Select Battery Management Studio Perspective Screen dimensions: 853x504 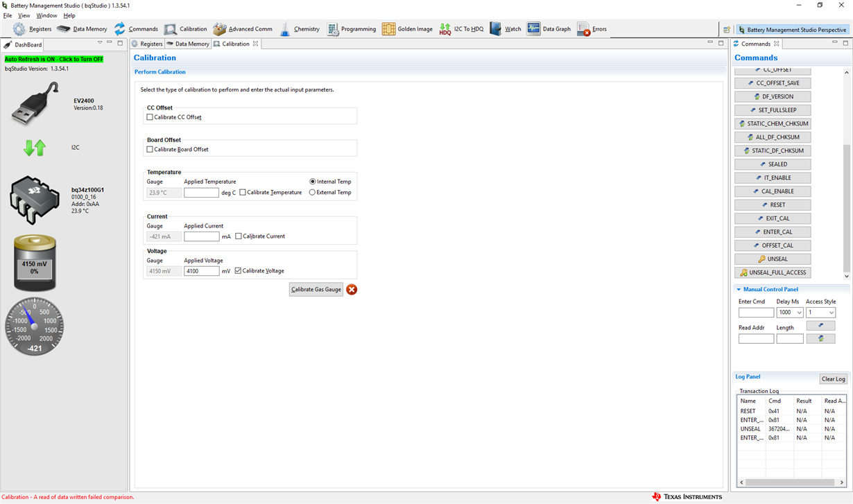click(793, 30)
